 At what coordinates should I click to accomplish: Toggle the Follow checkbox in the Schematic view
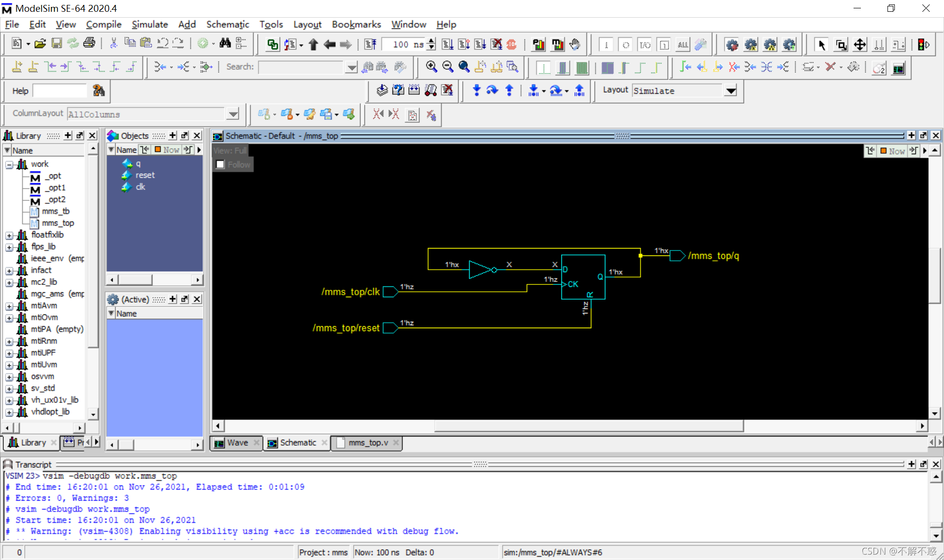[x=220, y=164]
